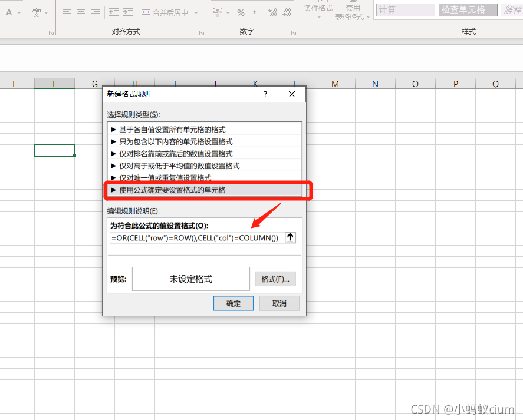Screen dimensions: 523x420
Task: Select rule 只为包含以下内容的单元格设置格式
Action: pyautogui.click(x=205, y=141)
